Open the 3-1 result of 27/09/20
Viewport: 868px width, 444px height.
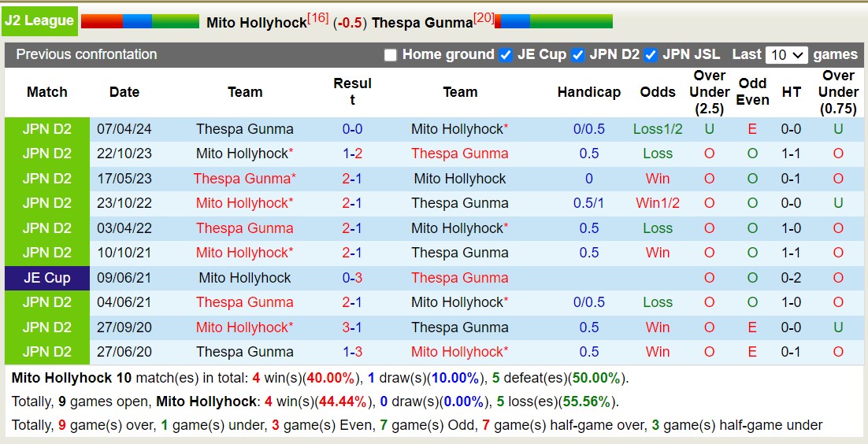click(x=352, y=327)
